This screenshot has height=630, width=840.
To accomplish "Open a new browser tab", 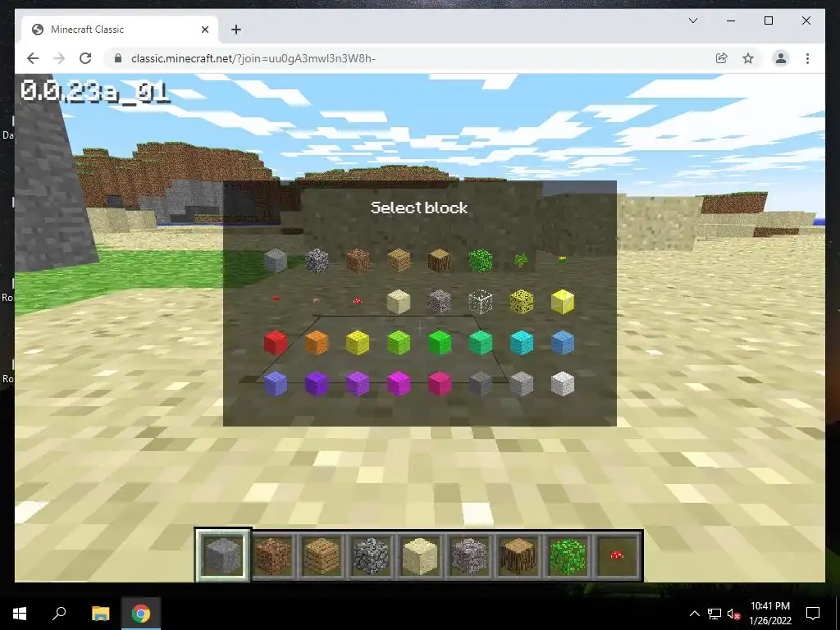I will [236, 30].
